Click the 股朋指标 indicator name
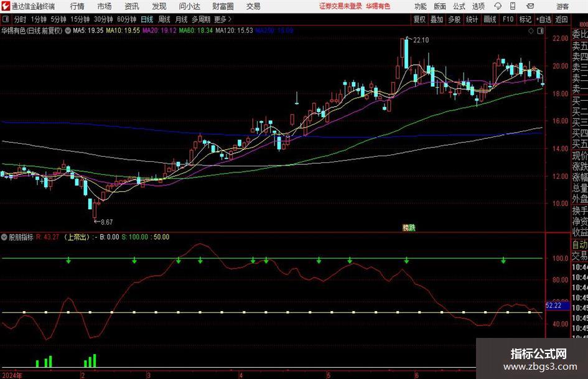Viewport: 588px width, 379px height. [21, 237]
